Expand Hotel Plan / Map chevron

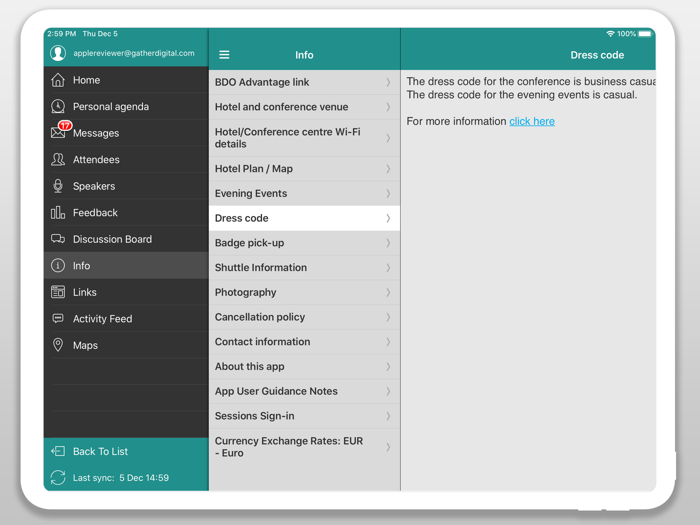pos(388,169)
